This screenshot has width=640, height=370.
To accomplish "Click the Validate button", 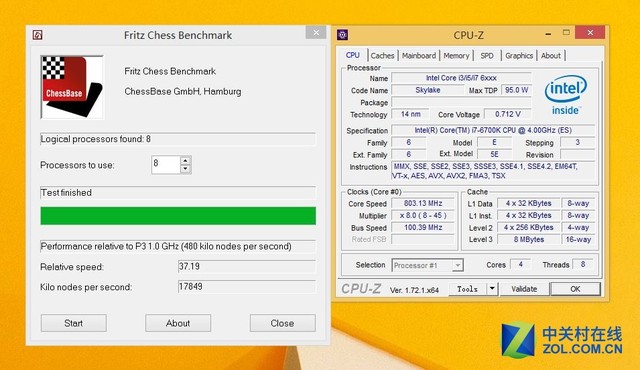I will [524, 289].
